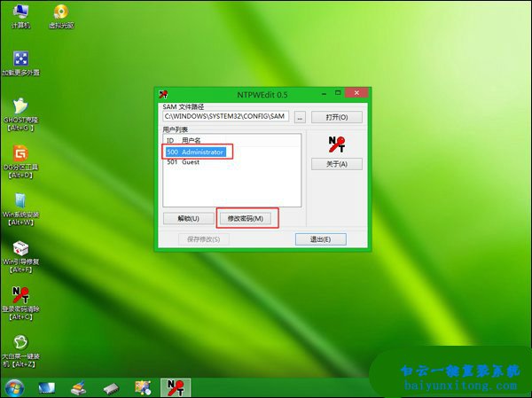Maximize the NTPWEdit window

coord(338,92)
